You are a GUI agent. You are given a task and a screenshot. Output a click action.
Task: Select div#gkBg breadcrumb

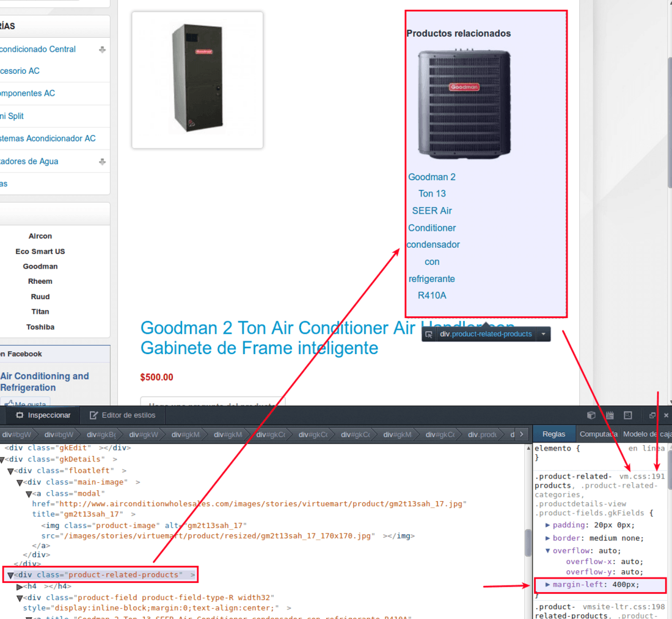(x=101, y=435)
